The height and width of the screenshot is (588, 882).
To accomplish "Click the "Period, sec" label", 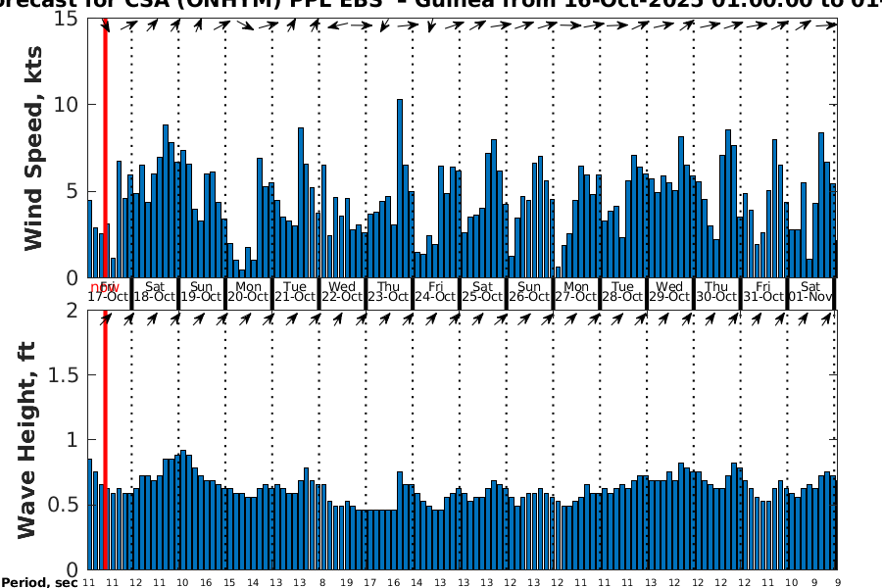I will click(x=39, y=581).
